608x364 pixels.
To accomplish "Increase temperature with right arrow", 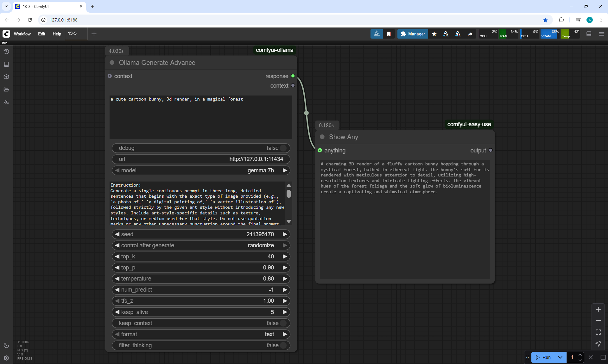I will [x=285, y=279].
